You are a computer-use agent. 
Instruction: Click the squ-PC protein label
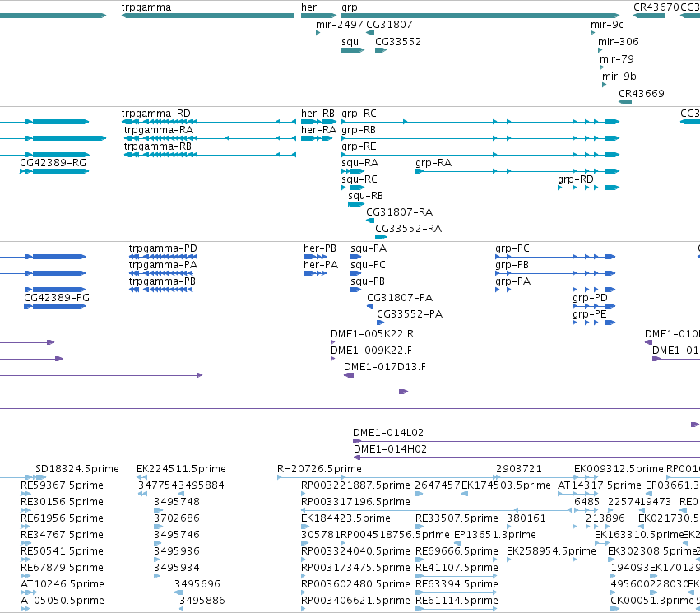(x=368, y=265)
